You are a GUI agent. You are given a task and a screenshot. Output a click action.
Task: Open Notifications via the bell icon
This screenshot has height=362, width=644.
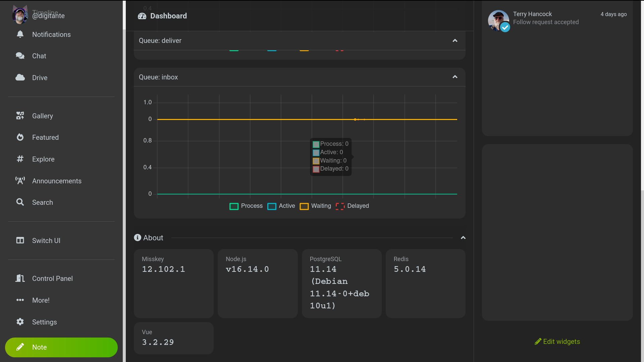point(20,34)
